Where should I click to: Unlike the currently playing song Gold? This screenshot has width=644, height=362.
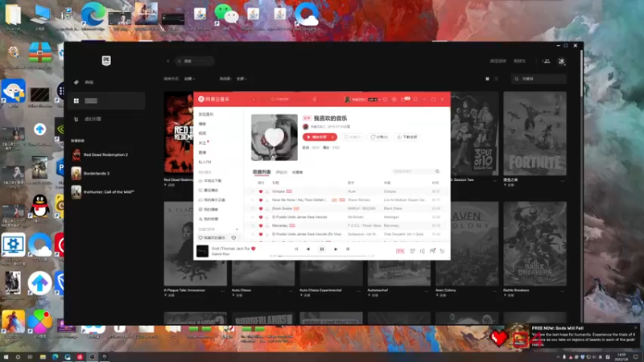coord(254,249)
